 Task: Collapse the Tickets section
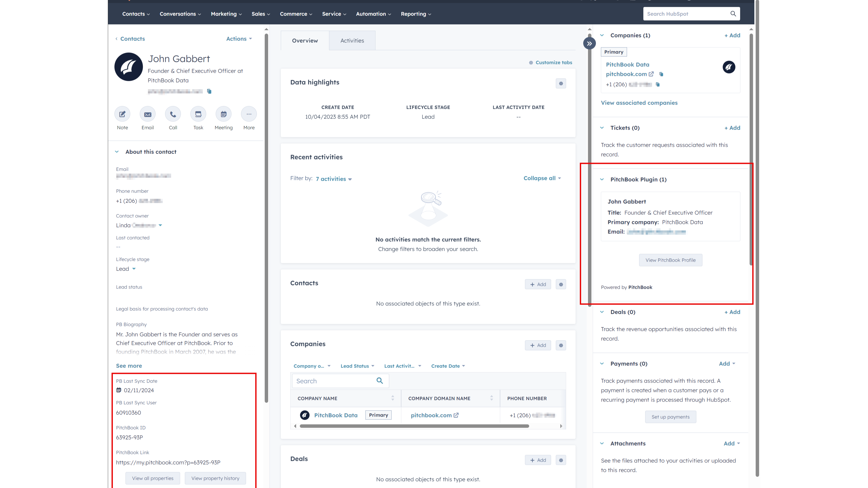click(x=602, y=128)
